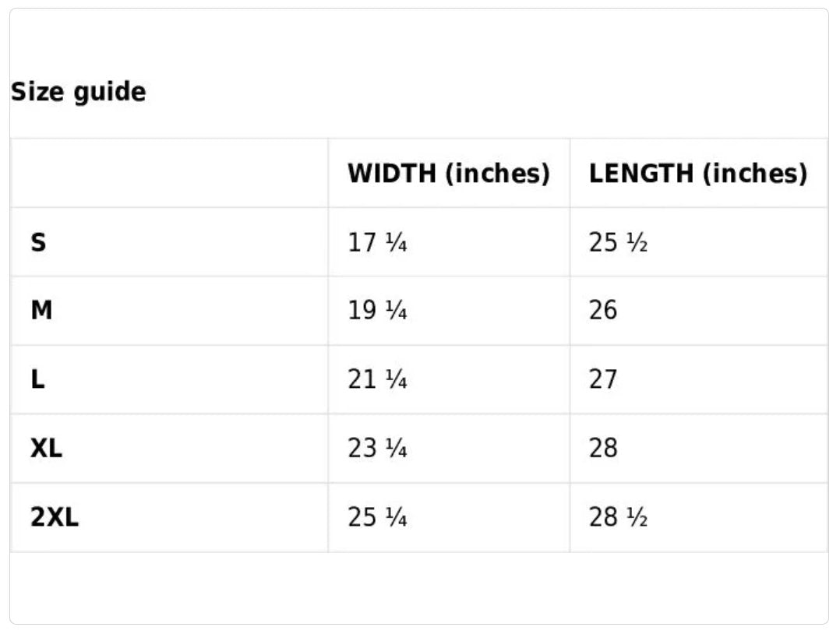Select the L size row label
Viewport: 840px width, 634px height.
tap(37, 380)
